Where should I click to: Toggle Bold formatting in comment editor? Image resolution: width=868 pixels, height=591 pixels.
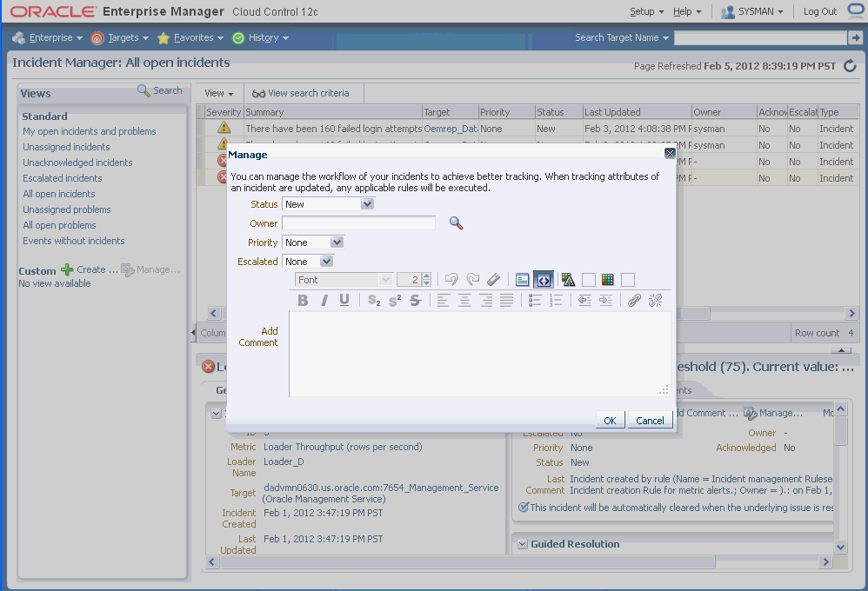303,300
